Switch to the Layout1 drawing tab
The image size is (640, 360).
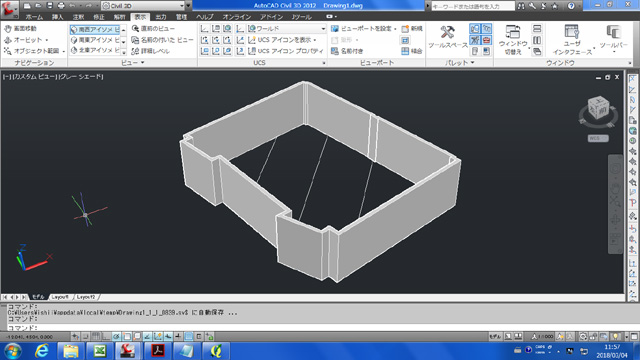coord(60,297)
